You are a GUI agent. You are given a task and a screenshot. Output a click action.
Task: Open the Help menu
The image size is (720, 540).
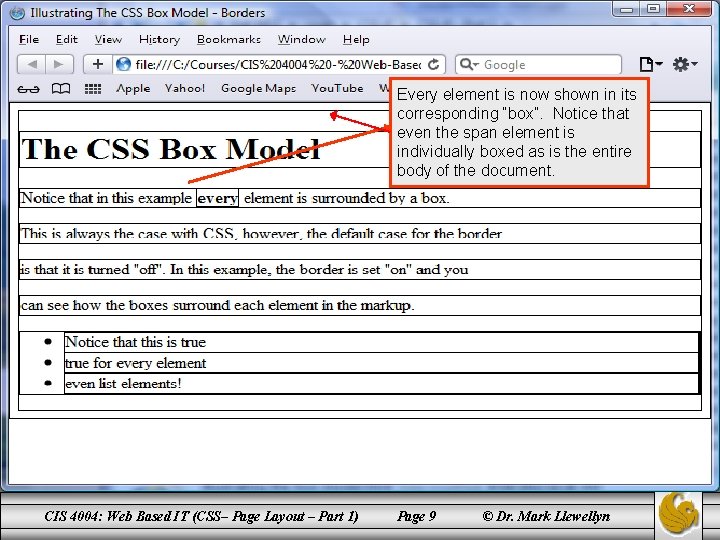[x=356, y=39]
